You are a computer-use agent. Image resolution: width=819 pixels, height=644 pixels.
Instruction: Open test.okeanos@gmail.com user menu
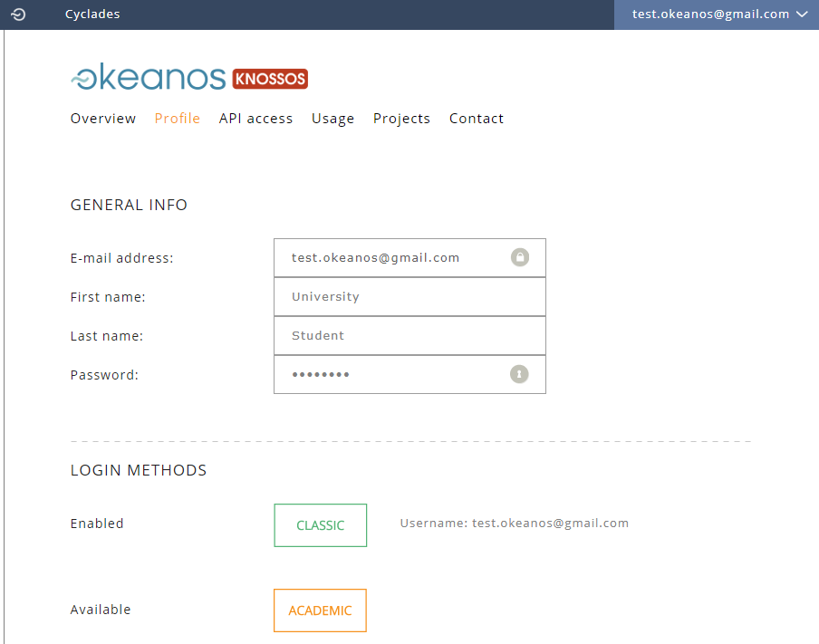711,14
